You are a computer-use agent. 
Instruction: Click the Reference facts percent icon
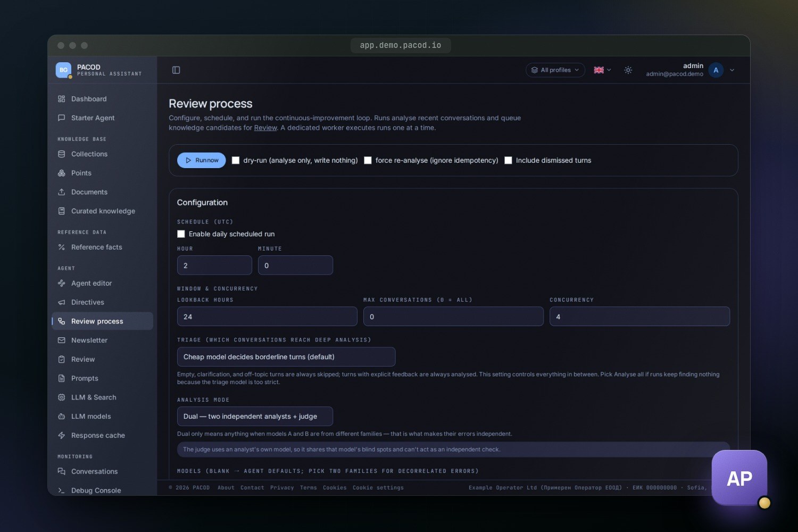[62, 247]
